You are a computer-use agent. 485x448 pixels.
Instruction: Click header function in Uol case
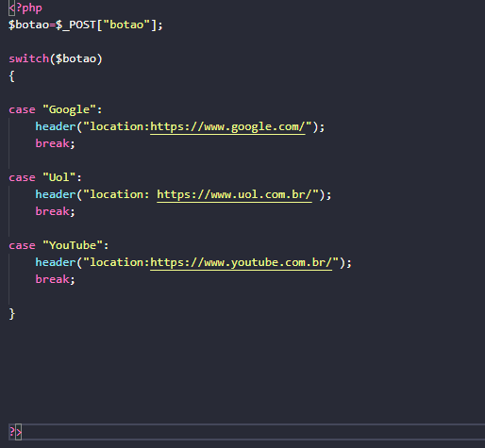[56, 194]
